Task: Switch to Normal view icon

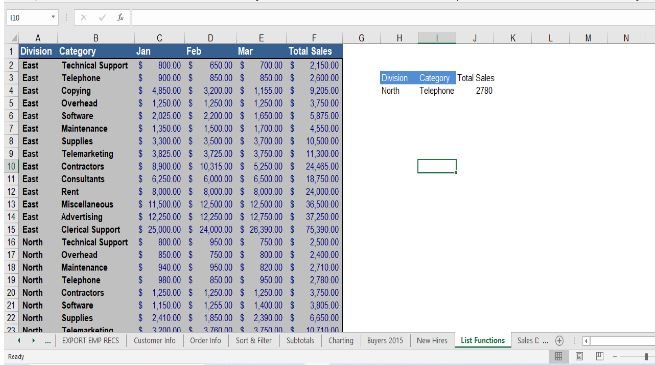Action: [x=558, y=356]
